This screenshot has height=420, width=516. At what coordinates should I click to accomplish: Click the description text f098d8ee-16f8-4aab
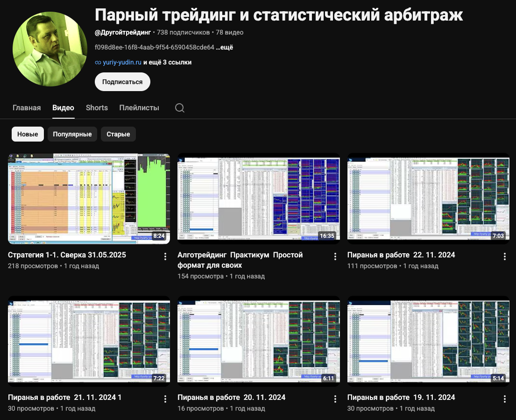155,47
